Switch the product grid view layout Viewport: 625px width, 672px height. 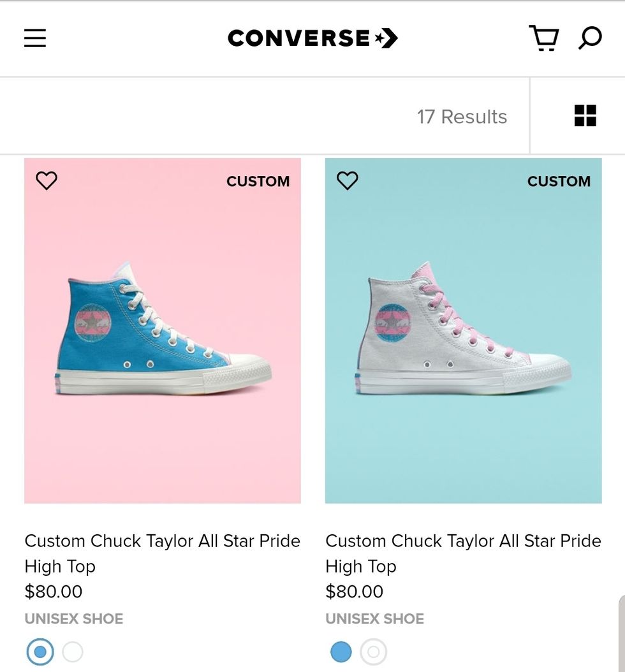click(585, 116)
